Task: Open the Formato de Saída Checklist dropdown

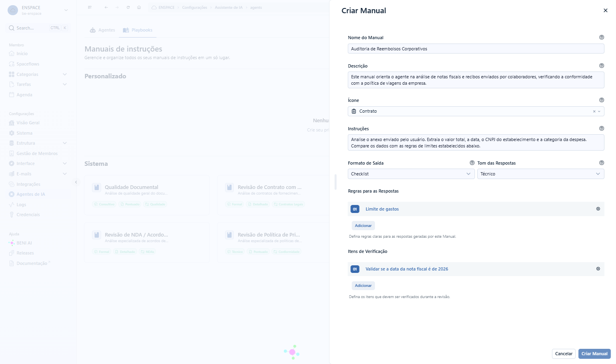Action: click(x=411, y=174)
